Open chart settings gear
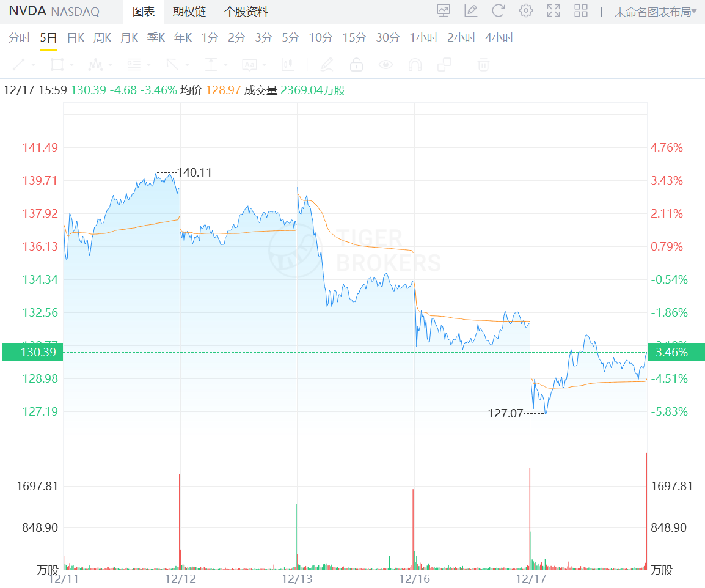Image resolution: width=705 pixels, height=588 pixels. pyautogui.click(x=525, y=11)
